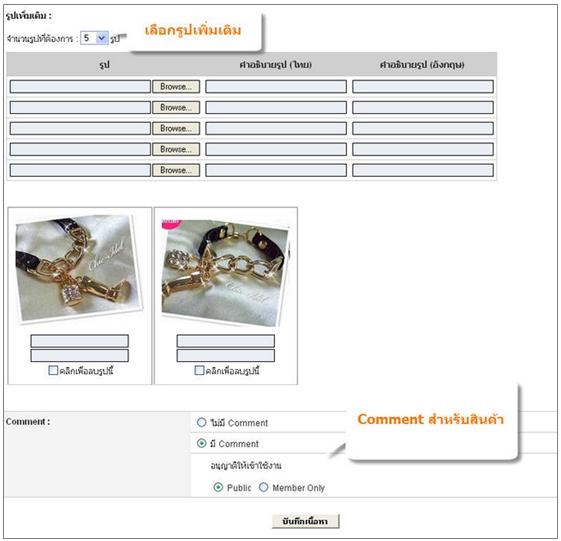Select the 'มี Comment' radio option
Image resolution: width=561 pixels, height=541 pixels.
click(x=202, y=443)
